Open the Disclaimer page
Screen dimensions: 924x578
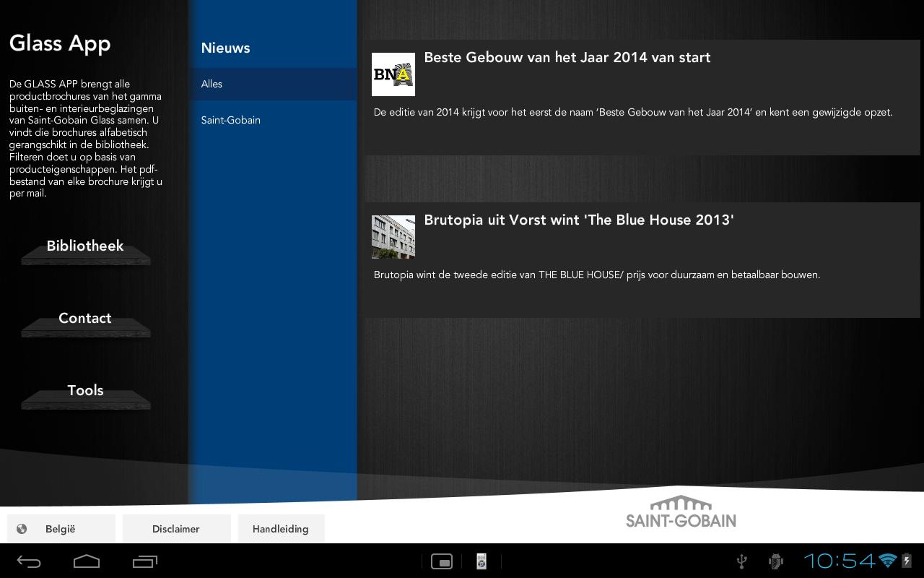[176, 528]
